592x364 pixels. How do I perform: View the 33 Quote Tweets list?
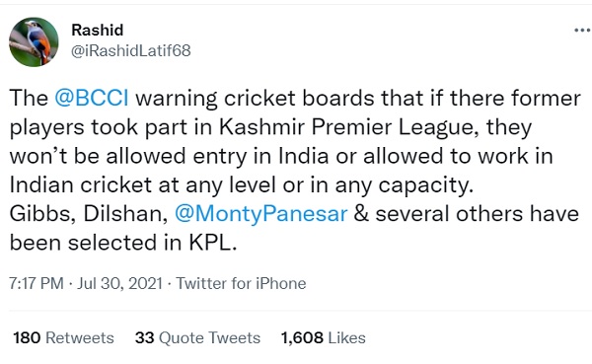197,338
